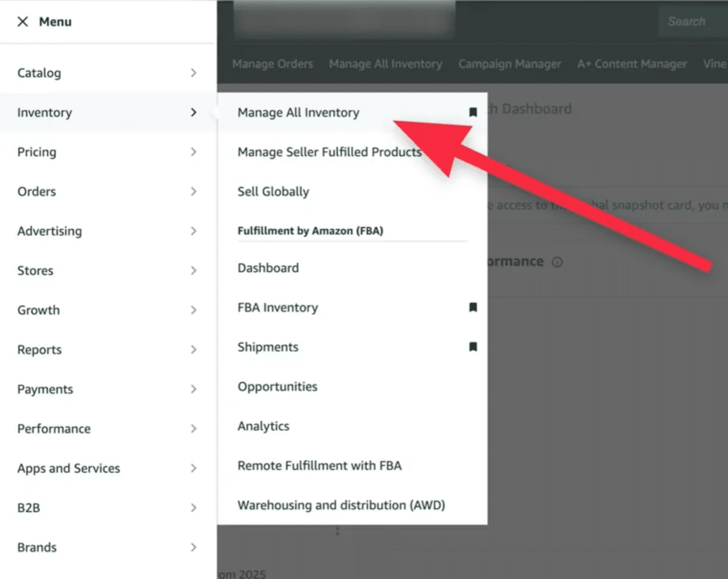Expand the Apps and Services chevron

click(193, 468)
